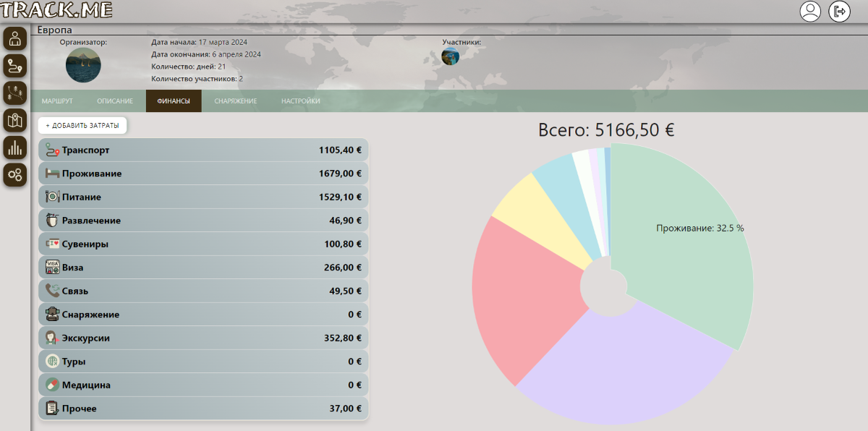Click the Экскурсии guide icon
The height and width of the screenshot is (431, 868).
[52, 338]
